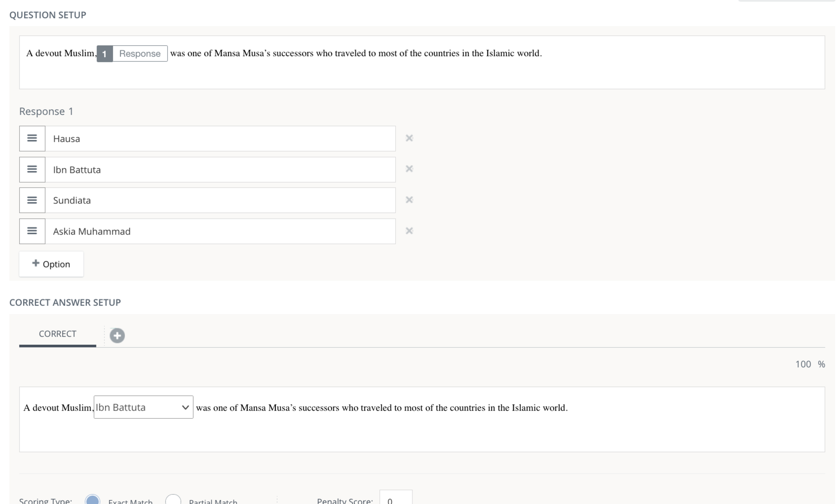
Task: Switch to the CORRECT tab
Action: coord(57,334)
